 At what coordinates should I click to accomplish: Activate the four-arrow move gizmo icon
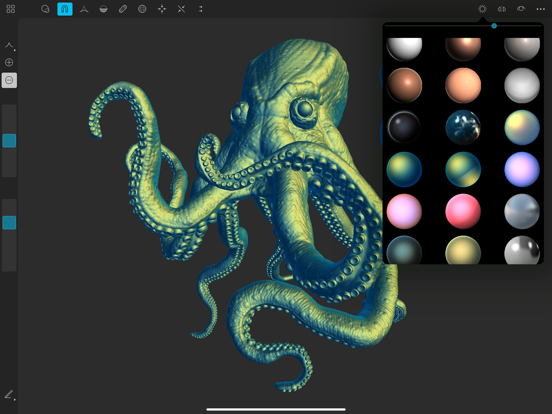click(162, 9)
